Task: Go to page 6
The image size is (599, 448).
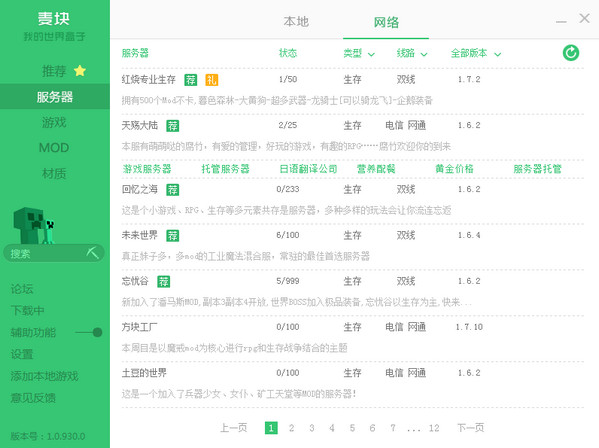Action: 372,428
